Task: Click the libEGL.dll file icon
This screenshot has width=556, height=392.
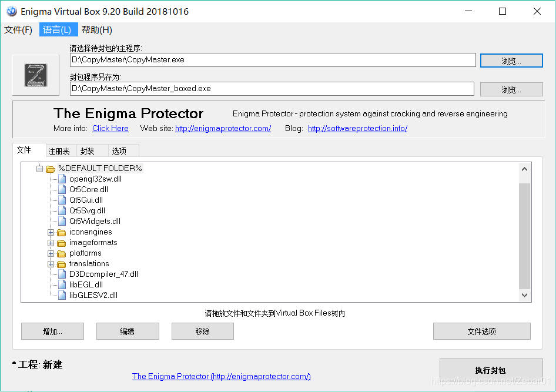Action: [62, 285]
